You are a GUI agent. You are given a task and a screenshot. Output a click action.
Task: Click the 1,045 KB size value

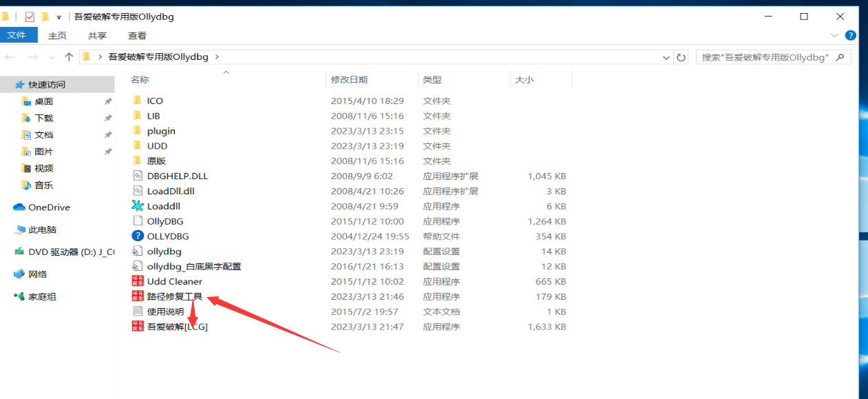coord(547,176)
